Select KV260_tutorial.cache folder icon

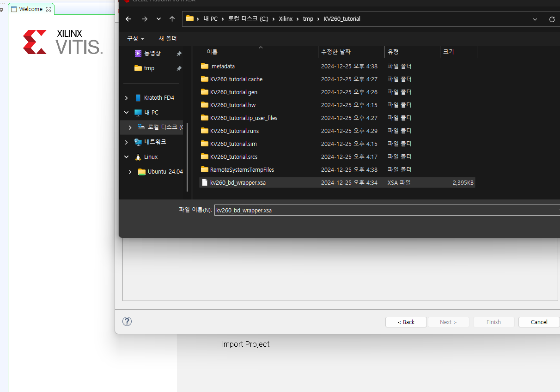[205, 79]
